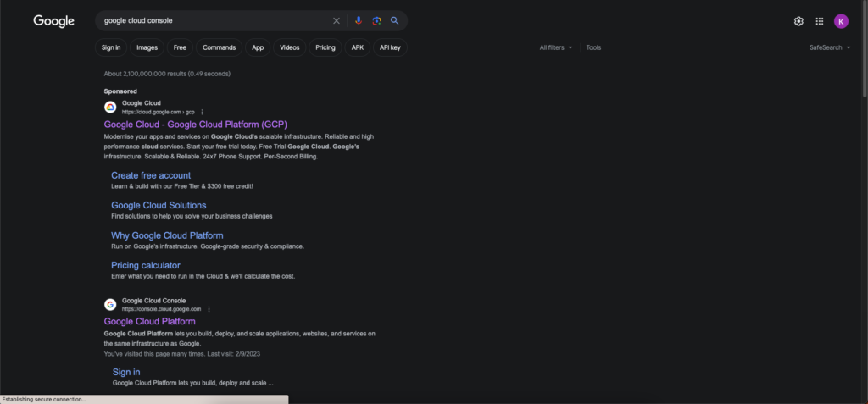Click the Google Cloud site name in the ad

142,103
